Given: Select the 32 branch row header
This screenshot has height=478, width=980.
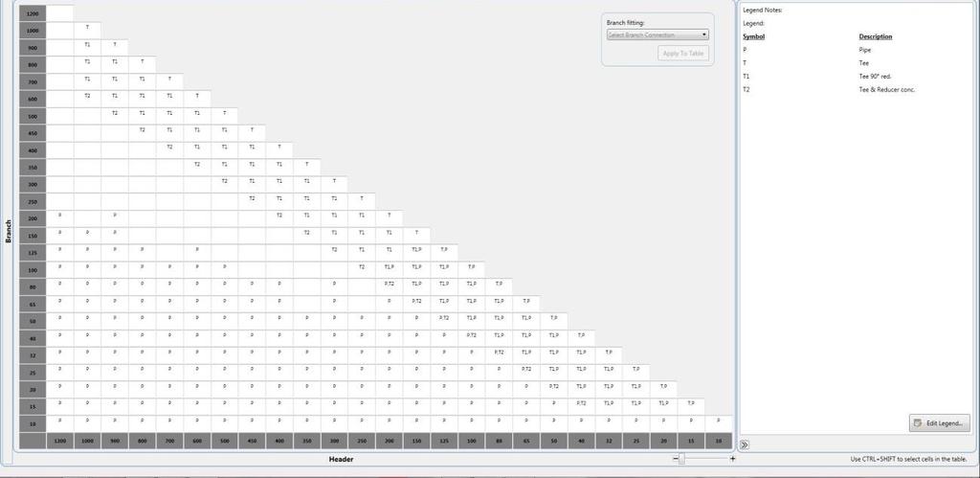Looking at the screenshot, I should click(x=33, y=355).
